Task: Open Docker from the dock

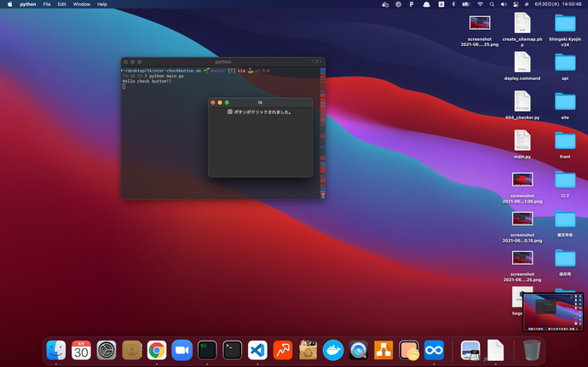Action: [332, 349]
